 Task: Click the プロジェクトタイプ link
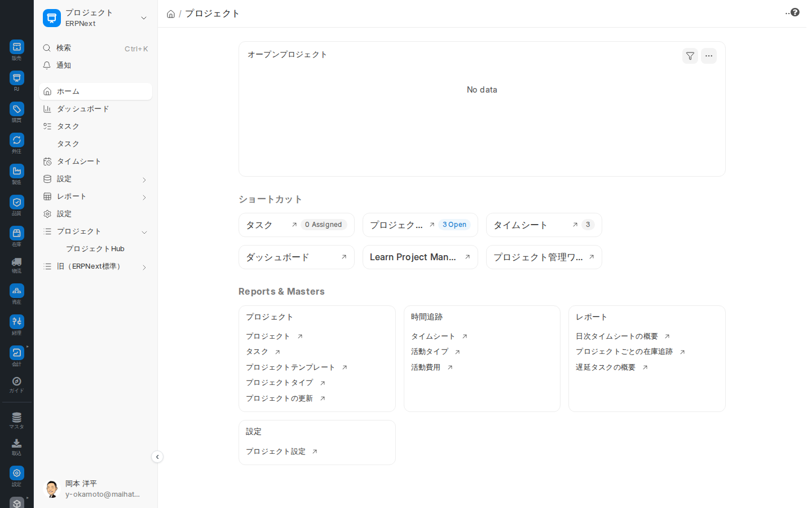pyautogui.click(x=280, y=383)
